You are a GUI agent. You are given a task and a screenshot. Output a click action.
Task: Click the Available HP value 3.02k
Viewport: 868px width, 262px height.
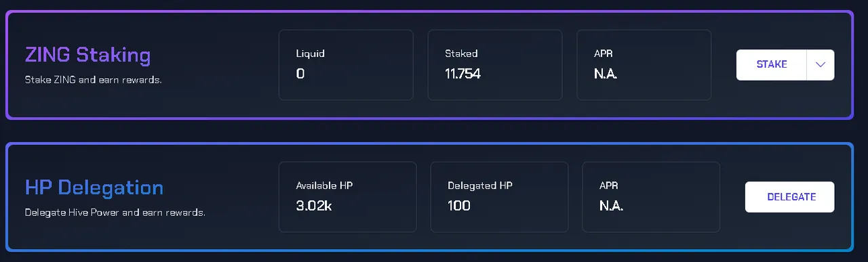coord(314,206)
